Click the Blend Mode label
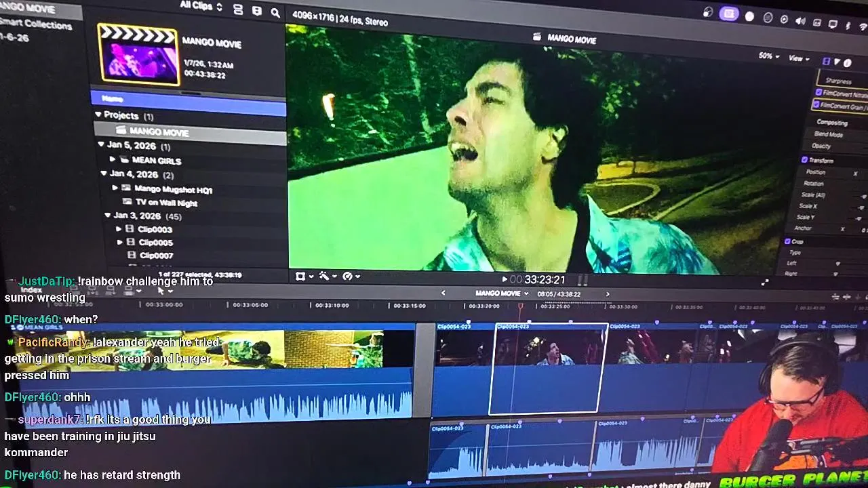Viewport: 868px width, 488px height. click(x=828, y=134)
